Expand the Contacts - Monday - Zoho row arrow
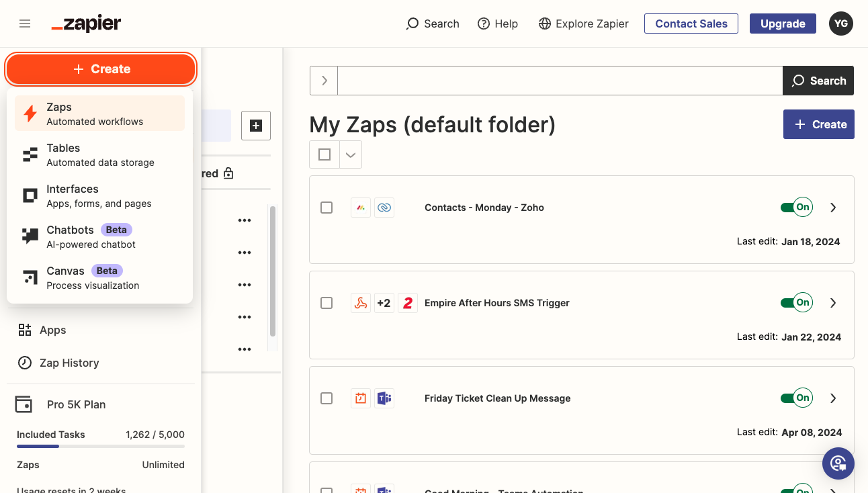868x493 pixels. pyautogui.click(x=833, y=208)
